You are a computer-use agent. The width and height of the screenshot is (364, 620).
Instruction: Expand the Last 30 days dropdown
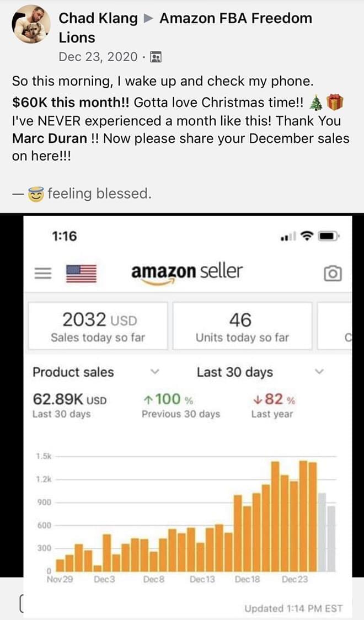318,372
